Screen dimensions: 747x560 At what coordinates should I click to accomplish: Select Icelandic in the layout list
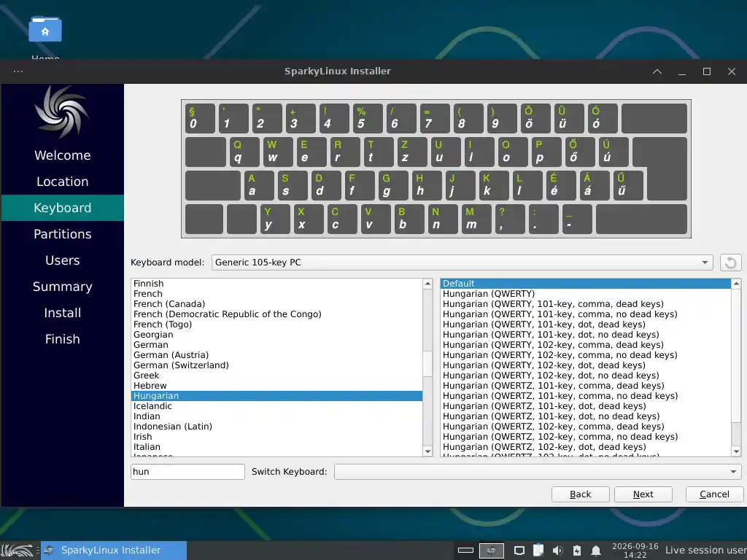[276, 406]
